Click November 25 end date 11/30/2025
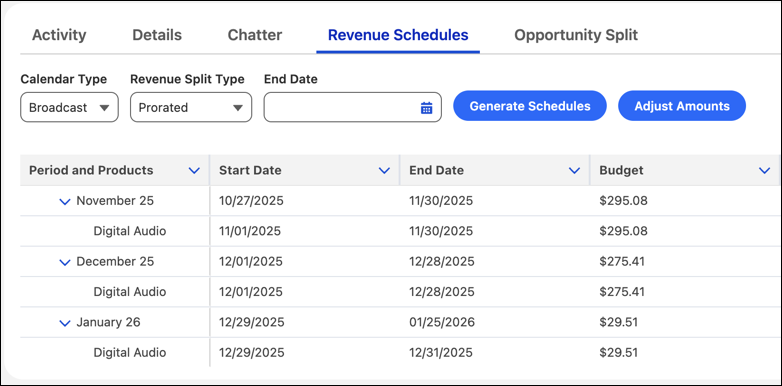Image resolution: width=782 pixels, height=386 pixels. click(441, 201)
